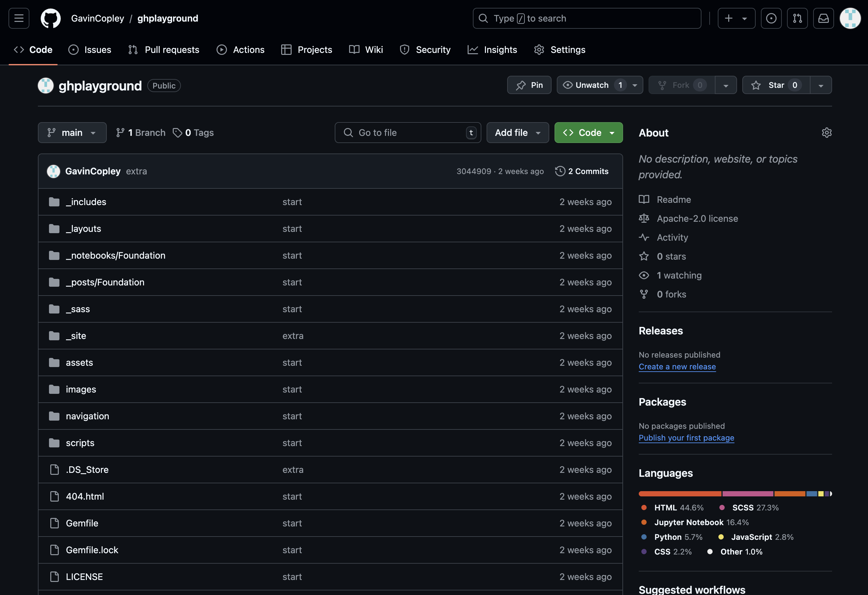This screenshot has height=595, width=868.
Task: View the 0 forks link
Action: pos(662,294)
